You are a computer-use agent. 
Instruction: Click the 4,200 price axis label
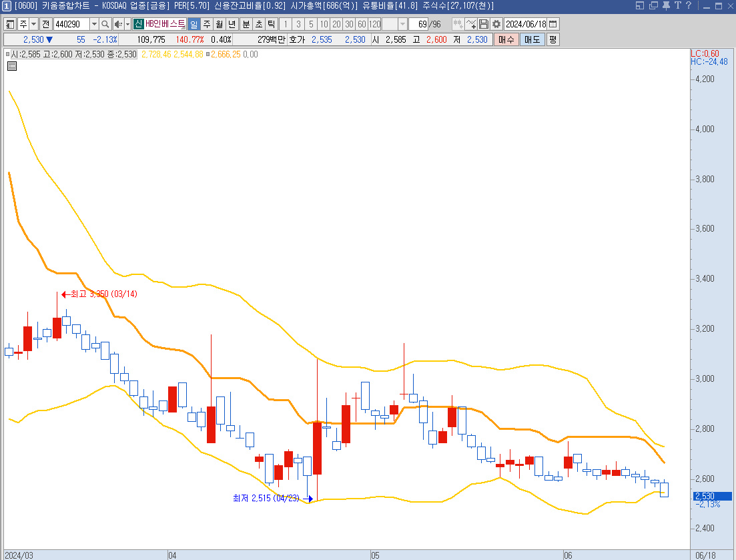[x=705, y=79]
